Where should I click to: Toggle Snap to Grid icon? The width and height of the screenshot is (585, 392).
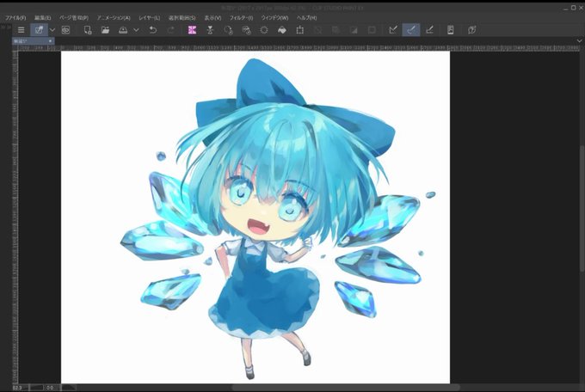tap(429, 30)
